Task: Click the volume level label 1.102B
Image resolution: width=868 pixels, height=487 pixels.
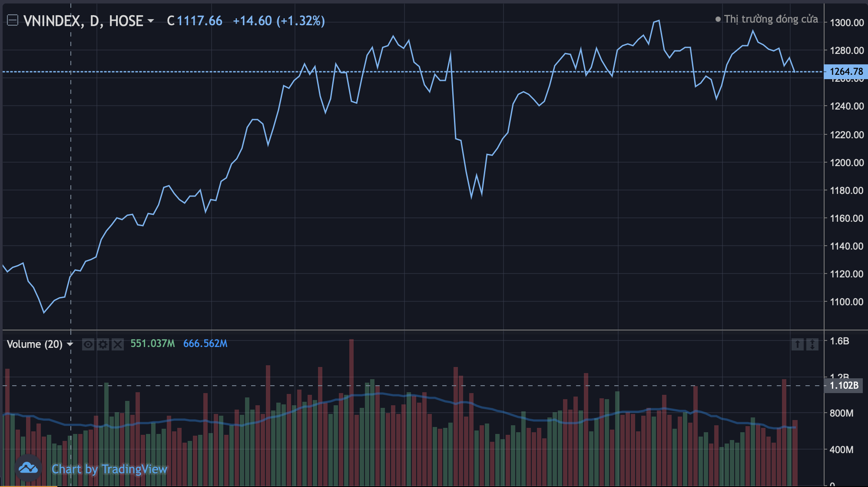Action: 844,385
